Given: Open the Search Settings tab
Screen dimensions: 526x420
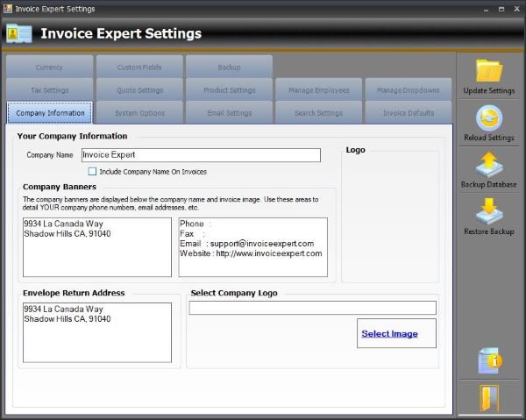Looking at the screenshot, I should 319,113.
